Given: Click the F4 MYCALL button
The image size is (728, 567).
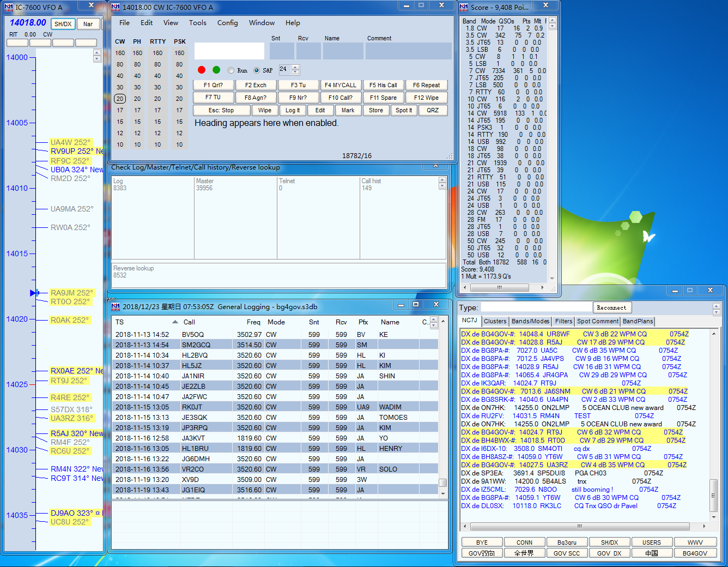Looking at the screenshot, I should click(341, 85).
